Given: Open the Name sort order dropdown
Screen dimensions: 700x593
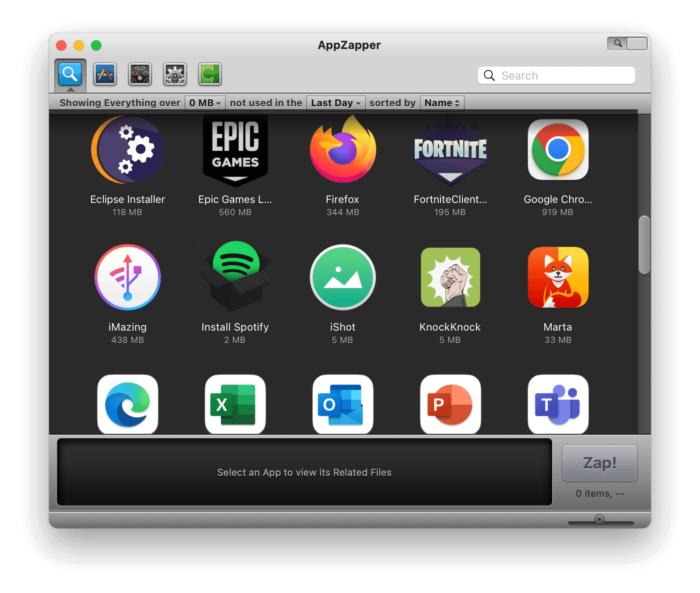Looking at the screenshot, I should coord(442,103).
